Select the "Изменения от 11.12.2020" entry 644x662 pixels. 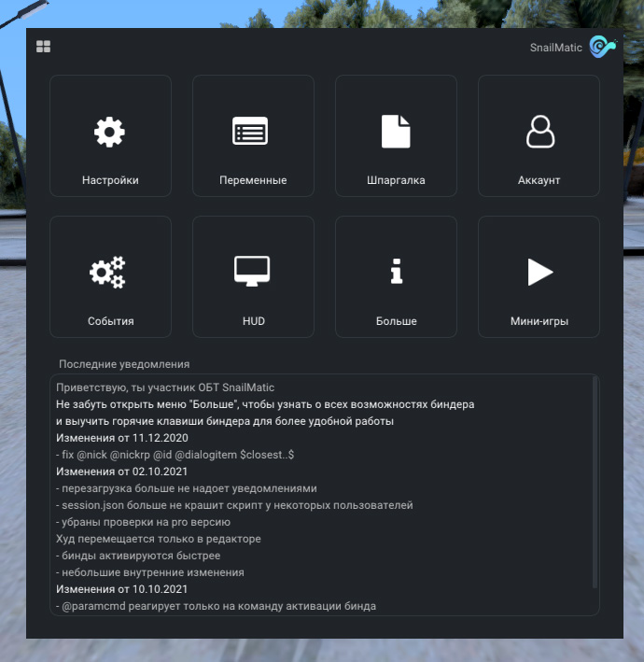[x=121, y=437]
